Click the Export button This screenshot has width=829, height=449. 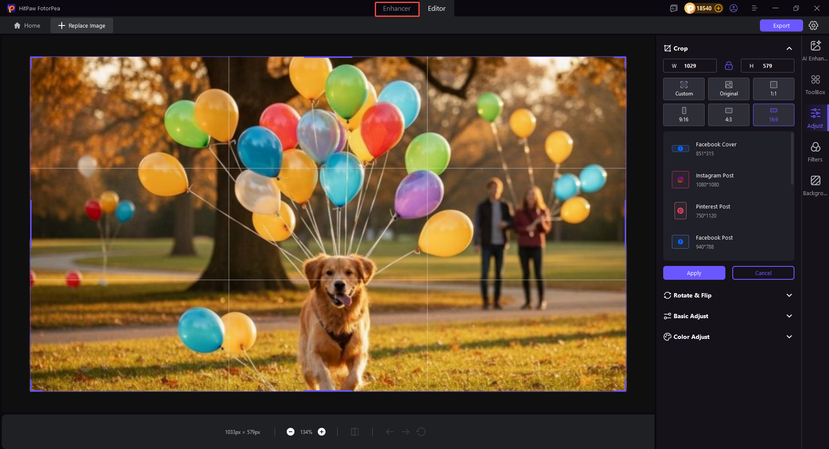(781, 26)
